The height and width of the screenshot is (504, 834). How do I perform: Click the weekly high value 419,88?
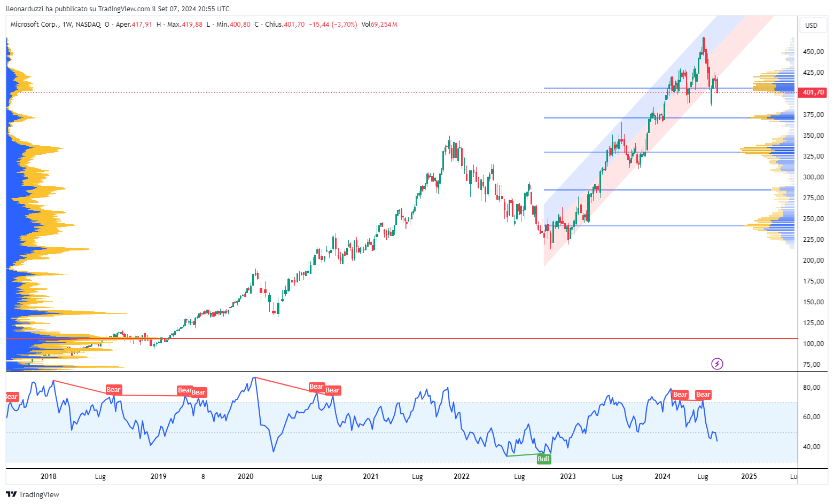(192, 25)
